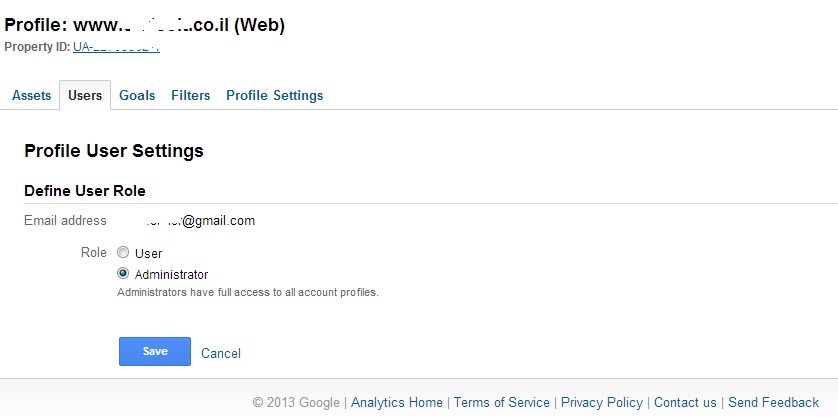This screenshot has width=838, height=418.
Task: Select the Users tab
Action: 85,96
